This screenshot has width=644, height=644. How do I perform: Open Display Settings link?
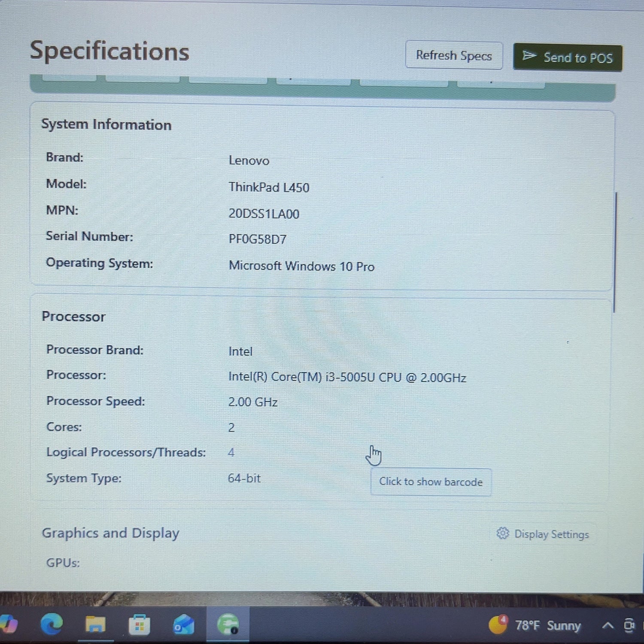[543, 534]
